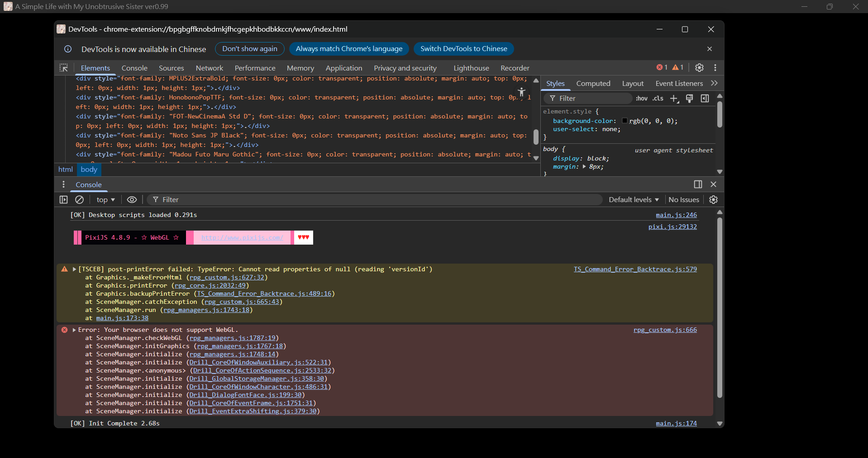The width and height of the screenshot is (868, 458).
Task: Toggle the .cls element classes button
Action: coord(658,99)
